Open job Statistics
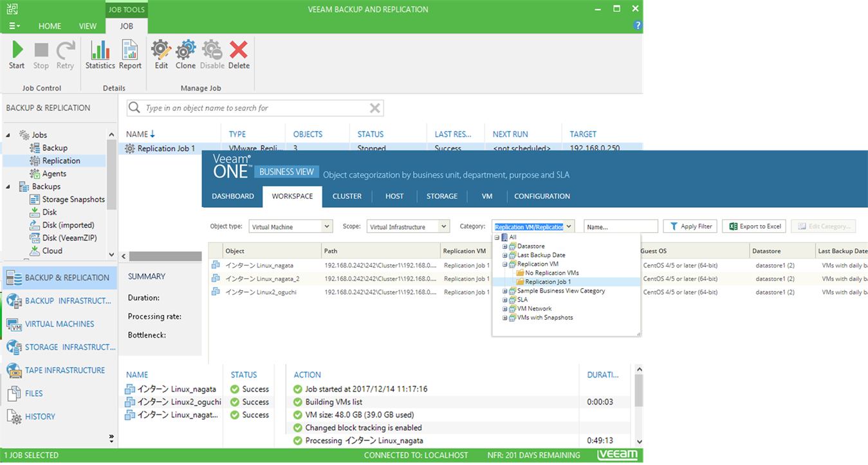Viewport: 868px width, 465px height. (x=100, y=55)
